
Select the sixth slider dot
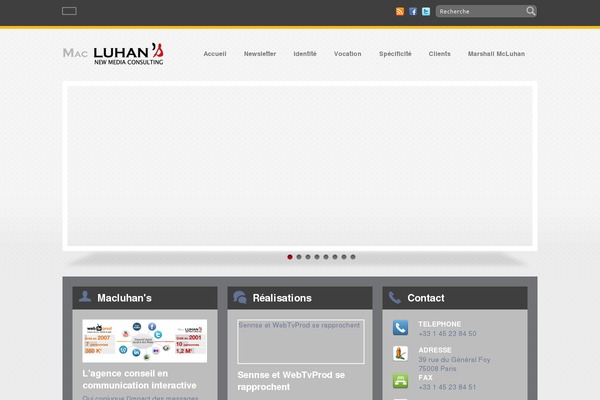tap(335, 257)
